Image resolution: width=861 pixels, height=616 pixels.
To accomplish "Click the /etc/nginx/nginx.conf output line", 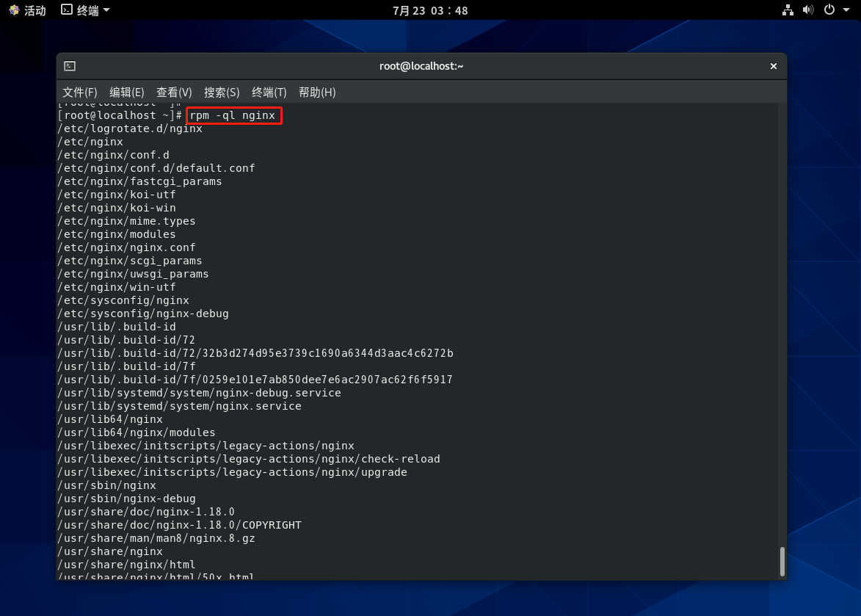I will pos(126,247).
